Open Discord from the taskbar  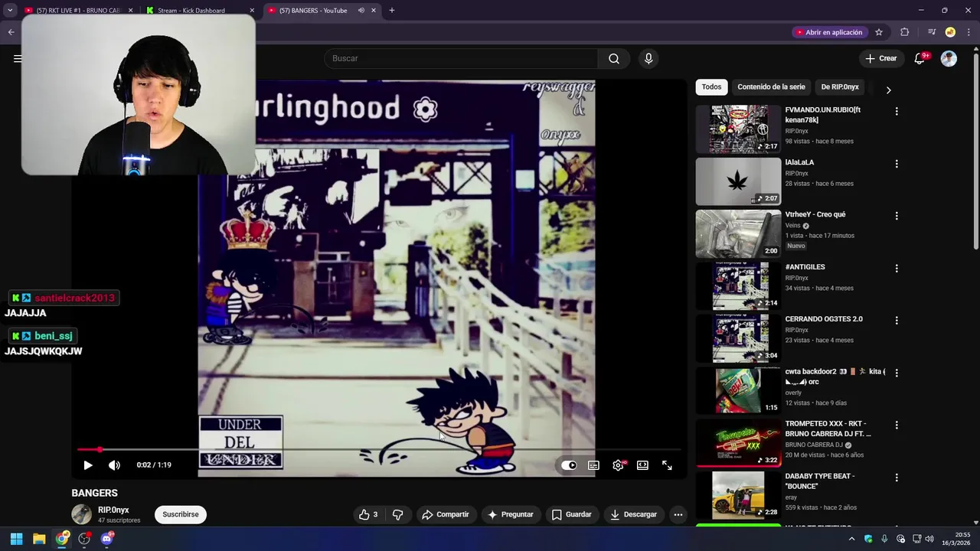(x=107, y=539)
